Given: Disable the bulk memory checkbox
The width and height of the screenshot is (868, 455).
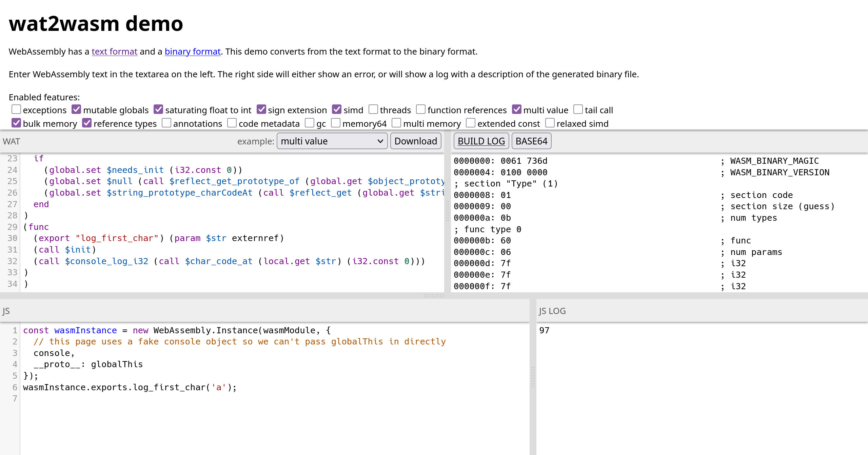Looking at the screenshot, I should click(16, 123).
